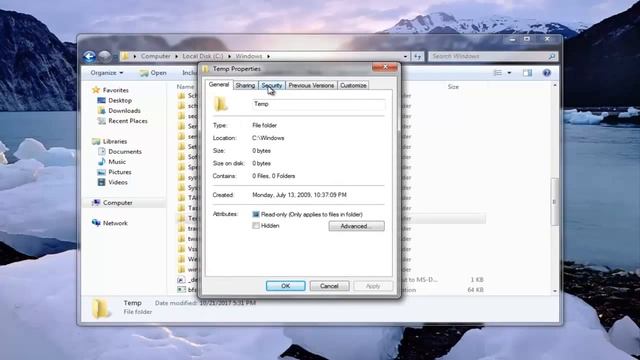Click into the Search Windows field
The height and width of the screenshot is (360, 640).
(489, 56)
